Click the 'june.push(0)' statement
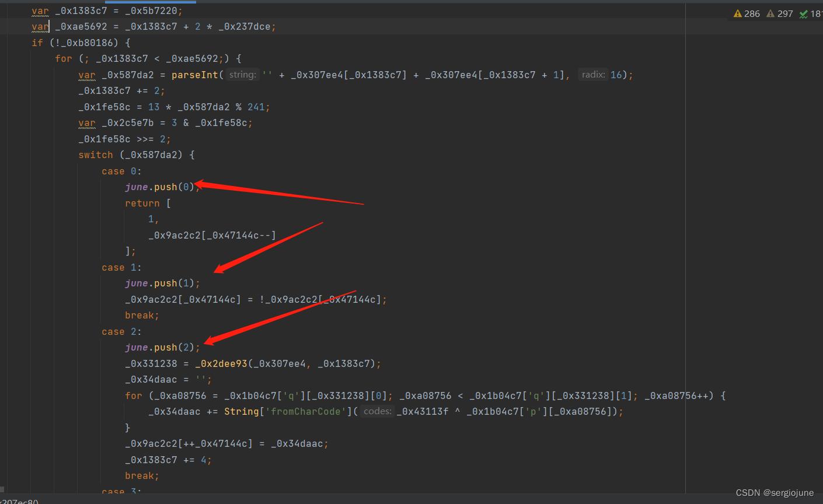Image resolution: width=823 pixels, height=504 pixels. click(x=160, y=187)
